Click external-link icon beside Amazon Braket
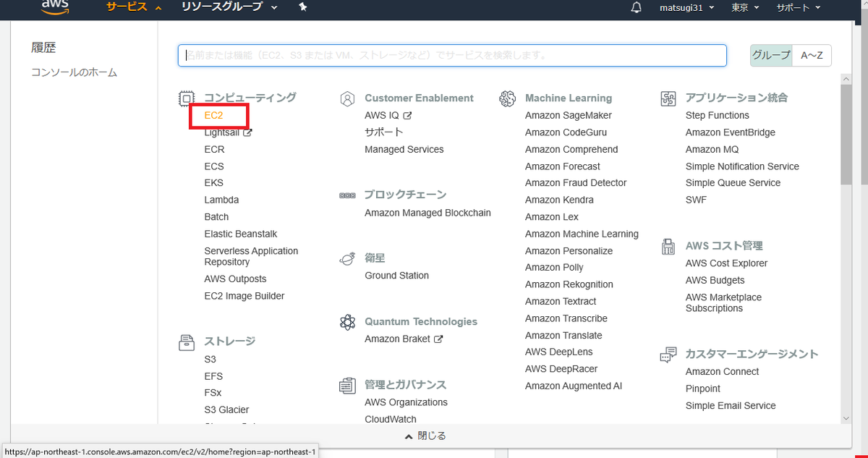The image size is (868, 458). pos(438,339)
